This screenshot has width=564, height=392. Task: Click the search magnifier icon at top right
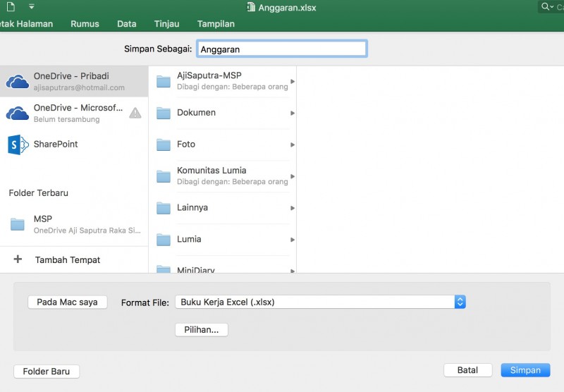tap(546, 7)
